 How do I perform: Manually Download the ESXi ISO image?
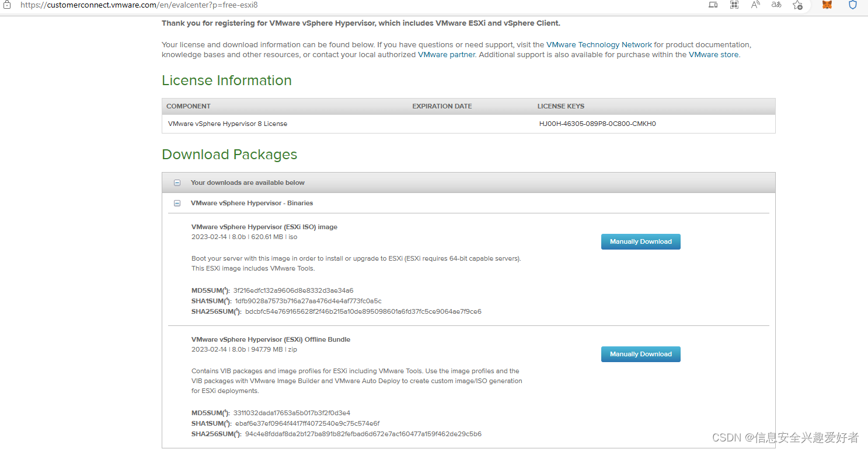coord(640,241)
